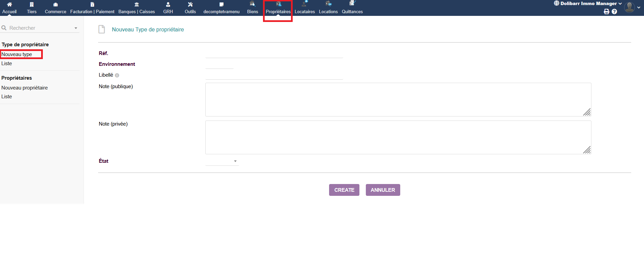Click the print icon in header
The width and height of the screenshot is (644, 261).
coord(607,11)
